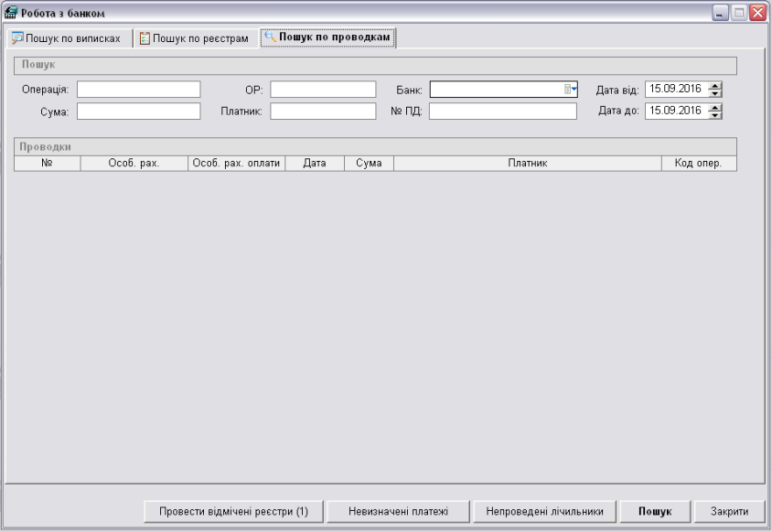Focus the Сума search field
This screenshot has height=532, width=772.
[138, 111]
